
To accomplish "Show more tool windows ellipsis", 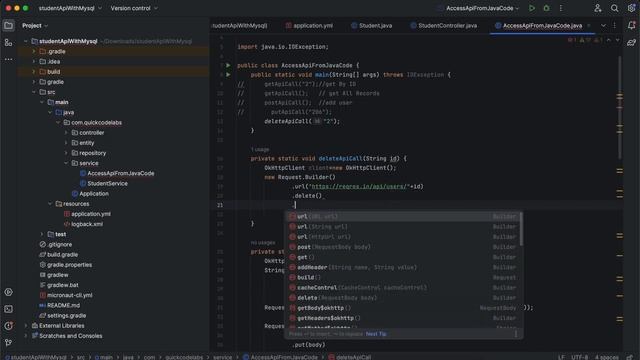I will click(8, 59).
